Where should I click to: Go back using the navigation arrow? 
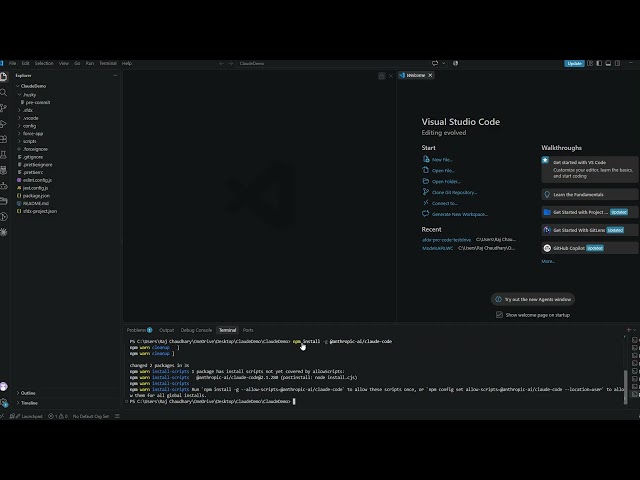(x=222, y=63)
